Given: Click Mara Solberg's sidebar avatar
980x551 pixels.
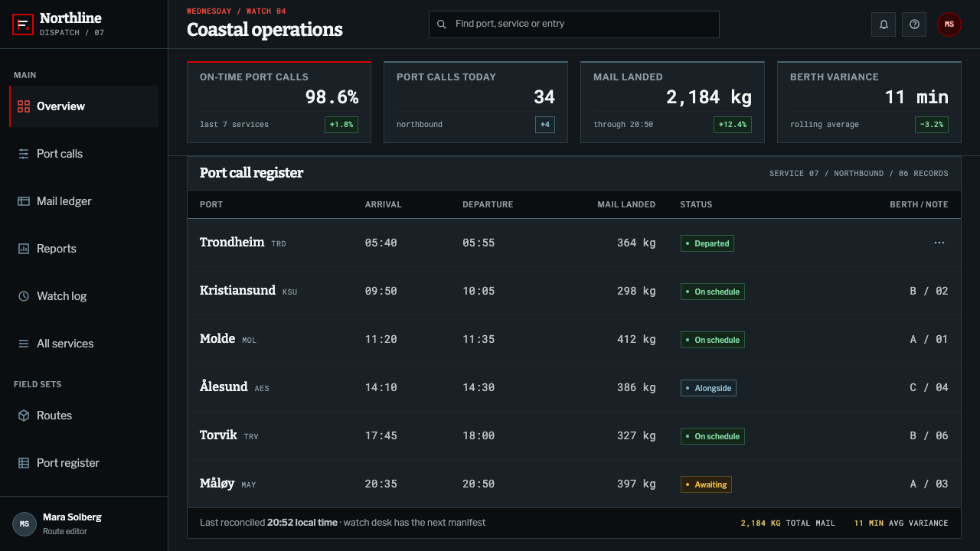Looking at the screenshot, I should pyautogui.click(x=24, y=524).
